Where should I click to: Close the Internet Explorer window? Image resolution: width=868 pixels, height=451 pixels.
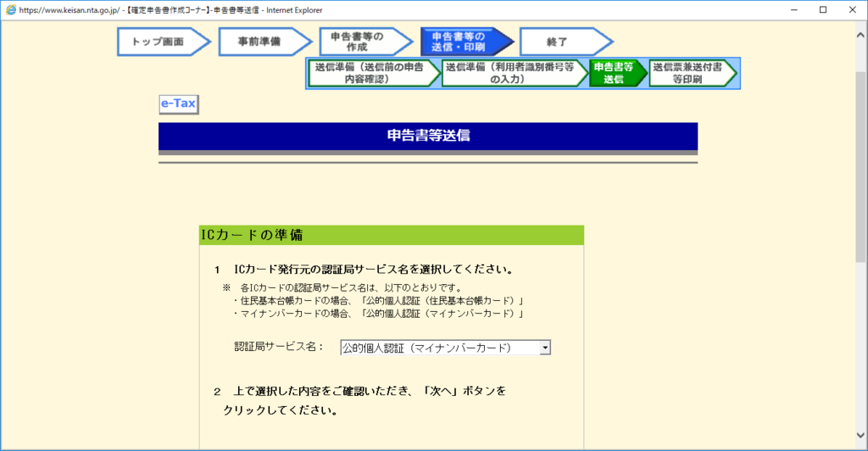853,10
